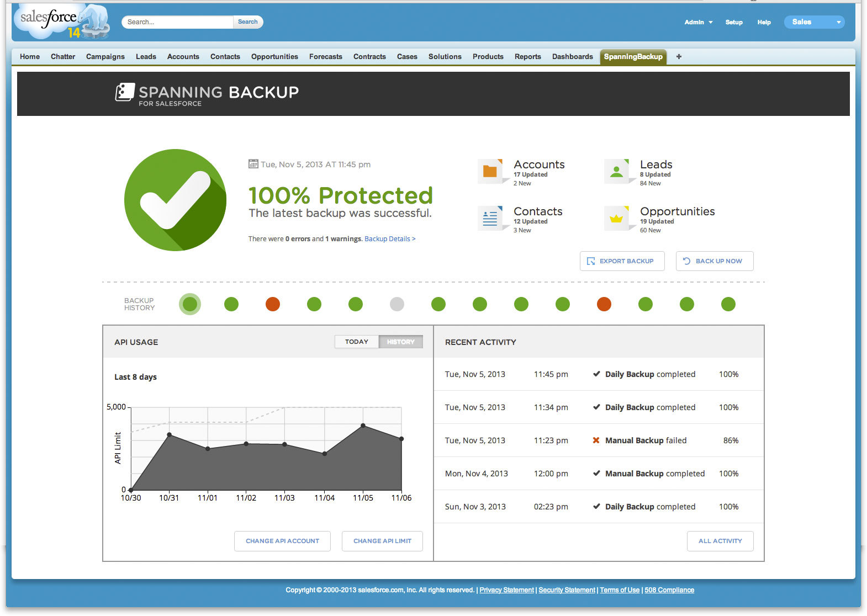Open the Terms of Use link
This screenshot has width=867, height=616.
point(620,590)
